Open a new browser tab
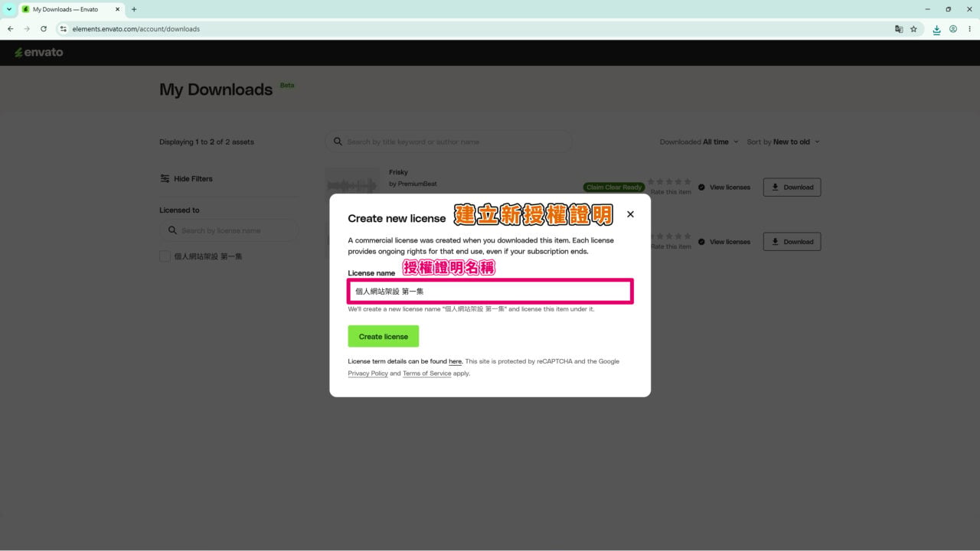 (x=134, y=9)
